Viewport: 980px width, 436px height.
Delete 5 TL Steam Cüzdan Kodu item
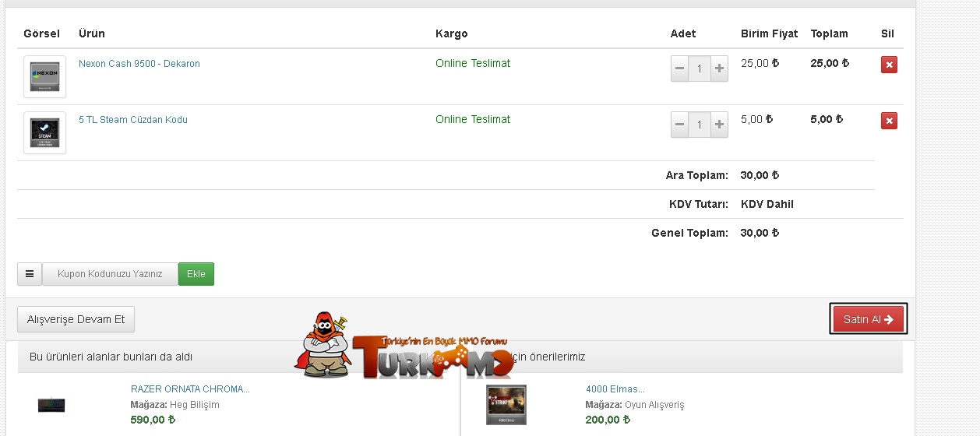pos(889,121)
